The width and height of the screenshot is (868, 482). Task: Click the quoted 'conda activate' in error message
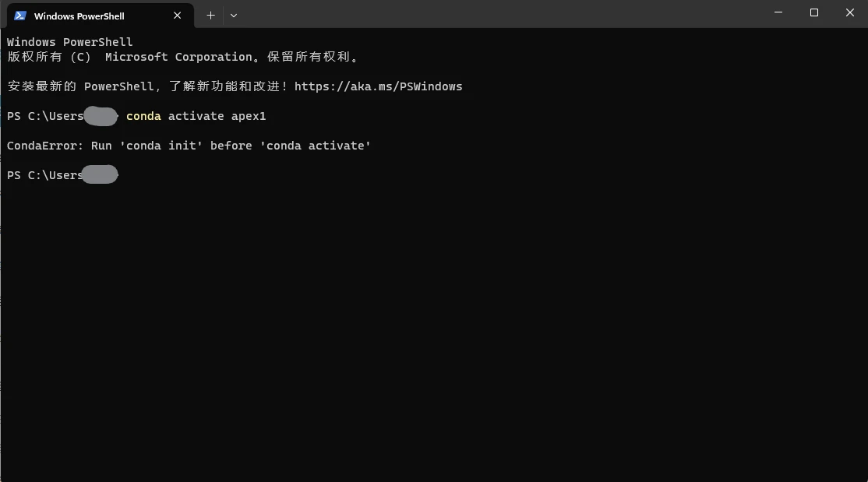click(315, 146)
